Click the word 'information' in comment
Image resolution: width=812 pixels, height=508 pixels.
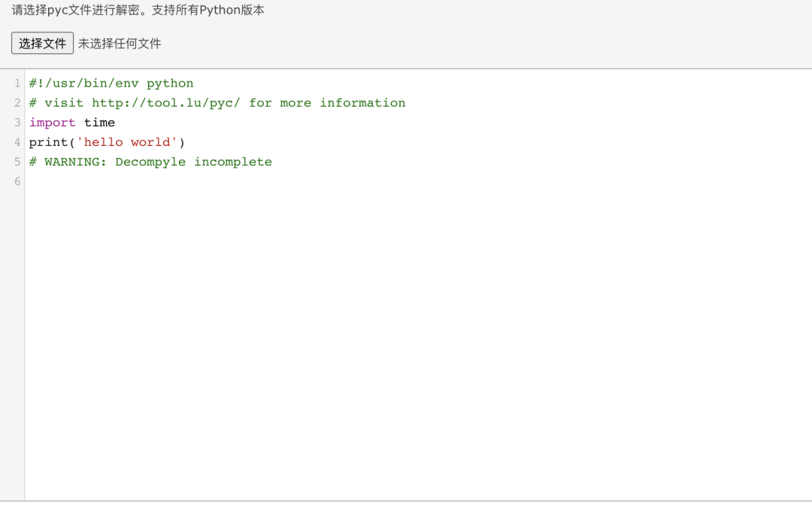[x=362, y=103]
